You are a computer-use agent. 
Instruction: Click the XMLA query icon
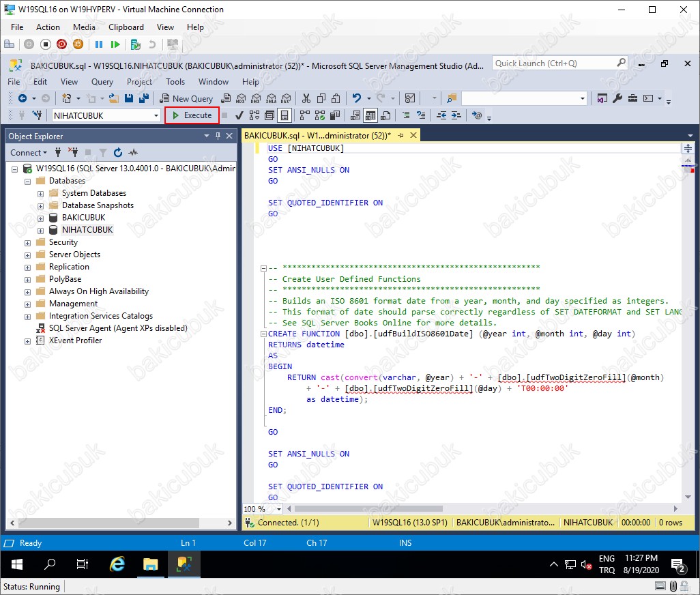point(271,99)
